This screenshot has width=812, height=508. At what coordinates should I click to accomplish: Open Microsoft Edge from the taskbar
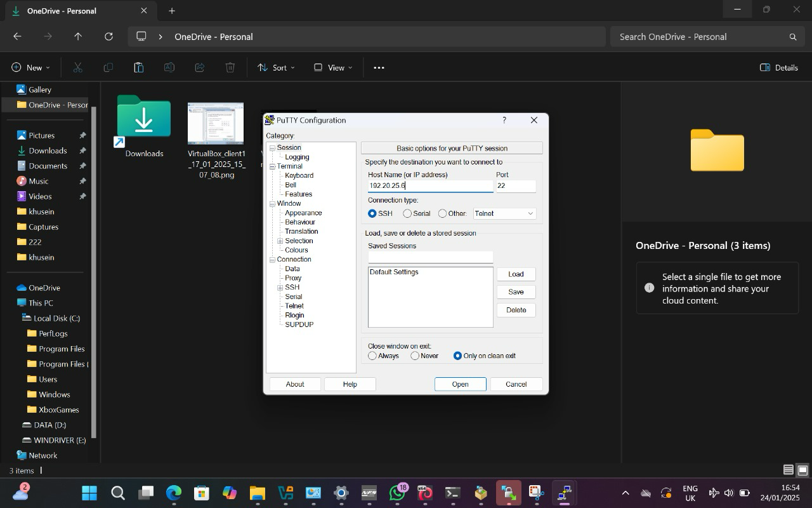pos(174,493)
